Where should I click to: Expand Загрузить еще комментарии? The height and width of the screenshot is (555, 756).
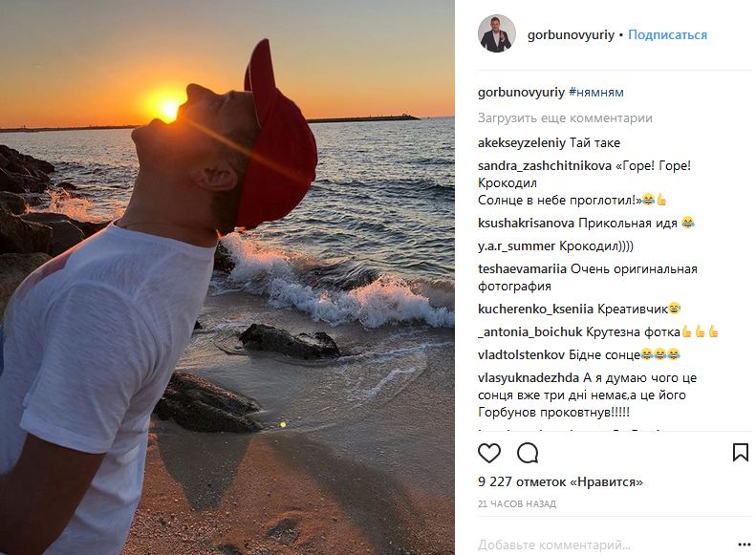565,118
